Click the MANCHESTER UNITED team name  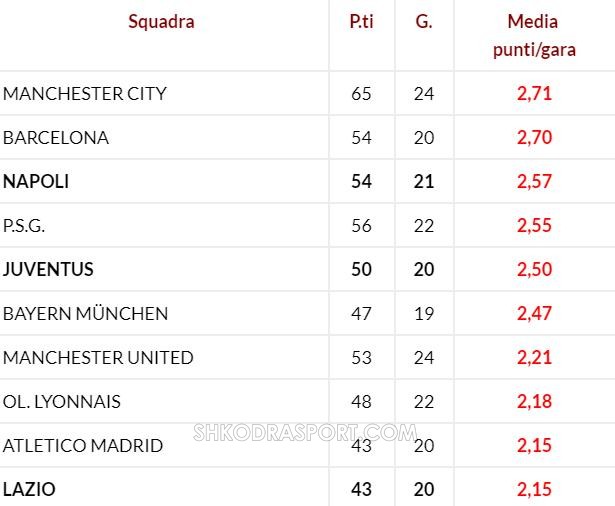[x=98, y=358]
